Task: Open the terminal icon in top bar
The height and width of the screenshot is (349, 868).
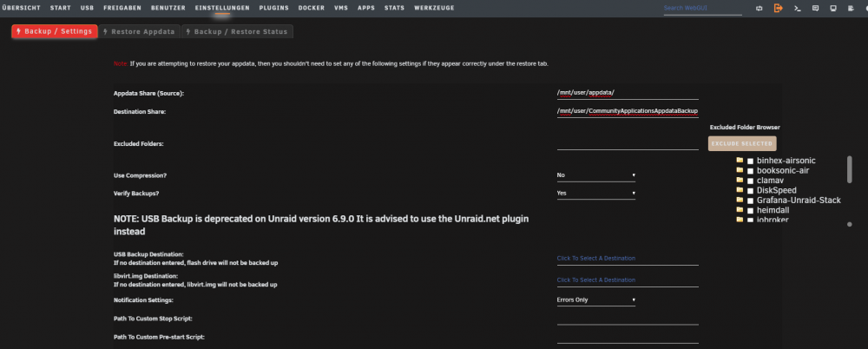Action: click(797, 9)
